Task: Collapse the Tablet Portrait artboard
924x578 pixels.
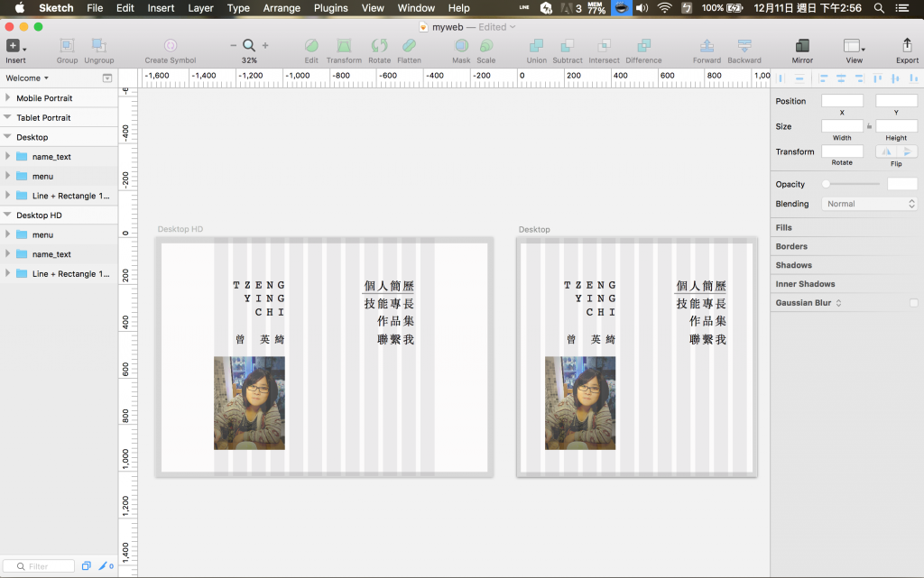Action: coord(7,117)
